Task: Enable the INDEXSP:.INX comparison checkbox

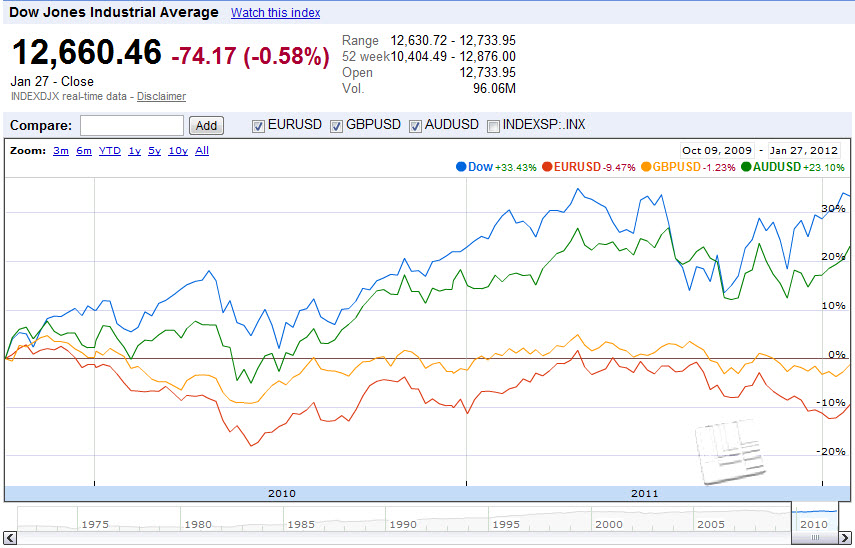Action: point(493,126)
